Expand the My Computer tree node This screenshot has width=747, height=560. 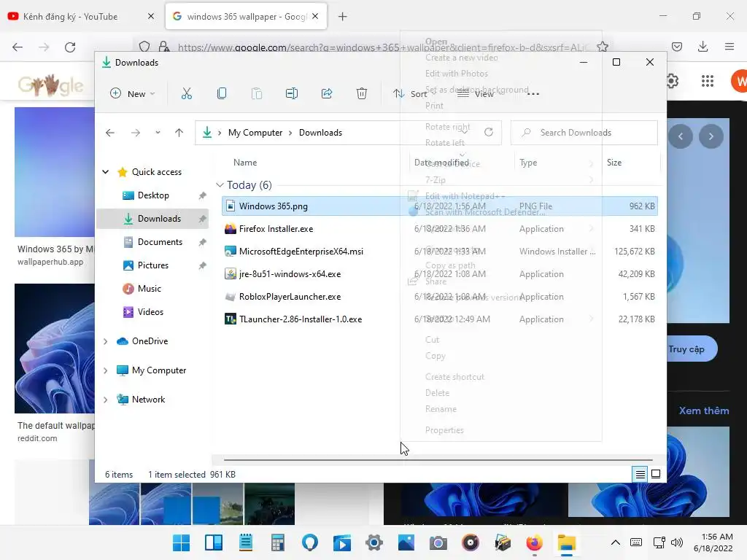point(105,370)
